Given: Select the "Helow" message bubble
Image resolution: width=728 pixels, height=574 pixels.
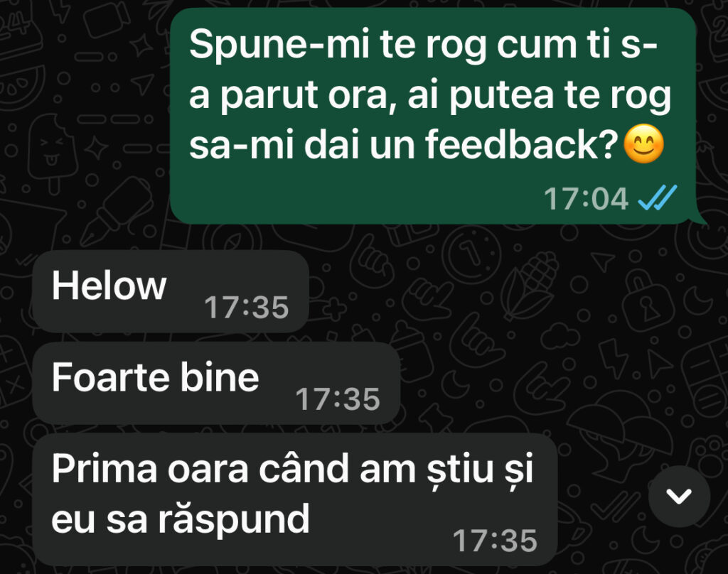Looking at the screenshot, I should coord(171,291).
